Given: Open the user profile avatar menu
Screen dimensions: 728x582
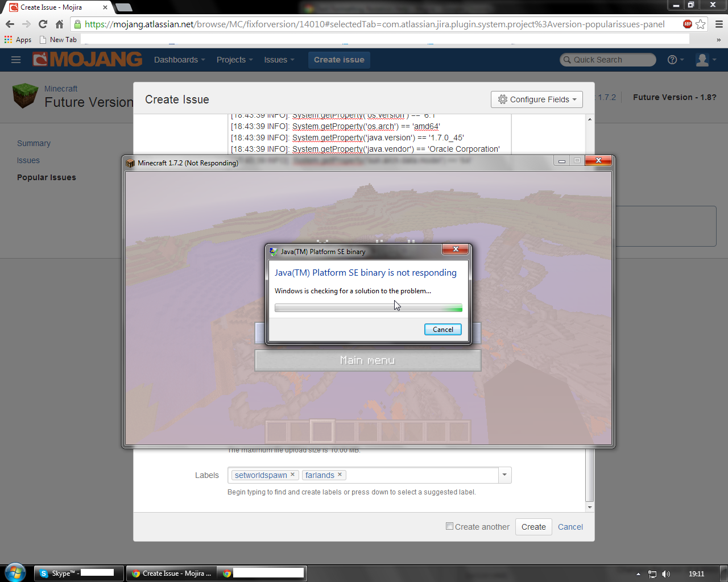Looking at the screenshot, I should pos(706,60).
